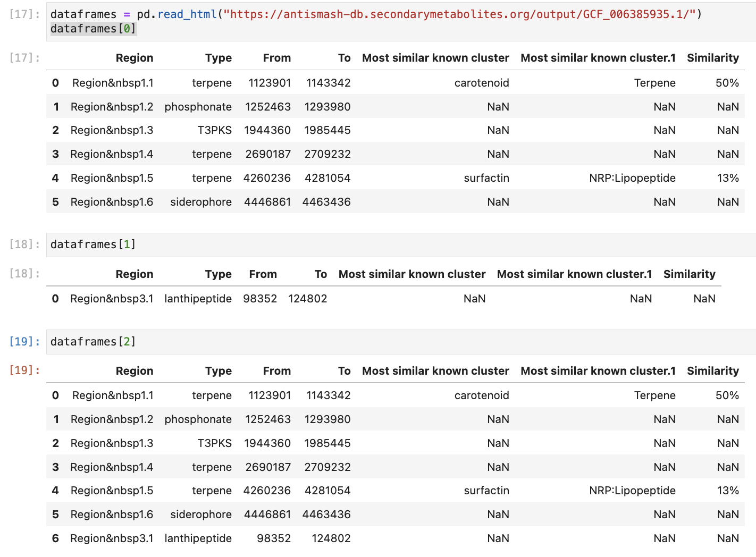Select the 'phosphonate' cell in output 19
756x557 pixels.
pos(198,419)
